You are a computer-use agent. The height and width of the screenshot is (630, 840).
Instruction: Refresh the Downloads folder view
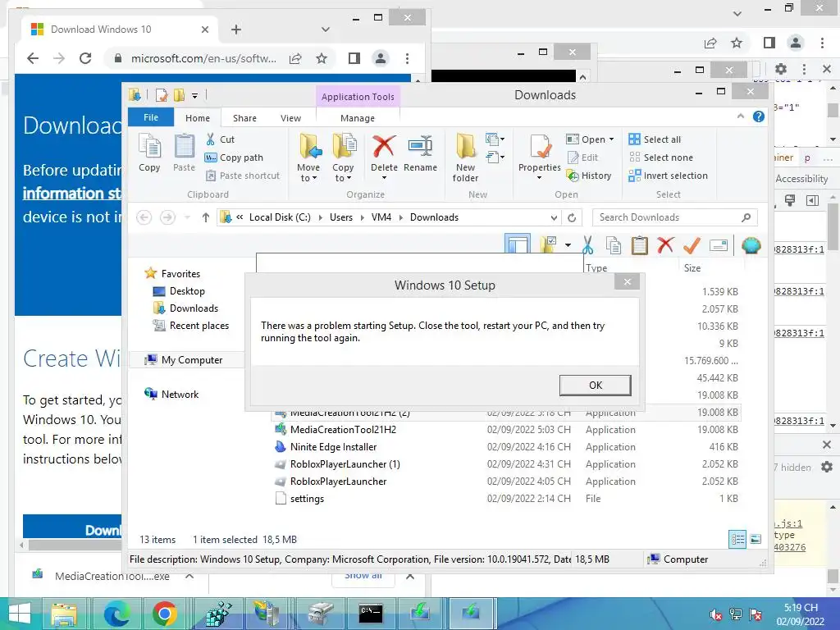pyautogui.click(x=572, y=217)
